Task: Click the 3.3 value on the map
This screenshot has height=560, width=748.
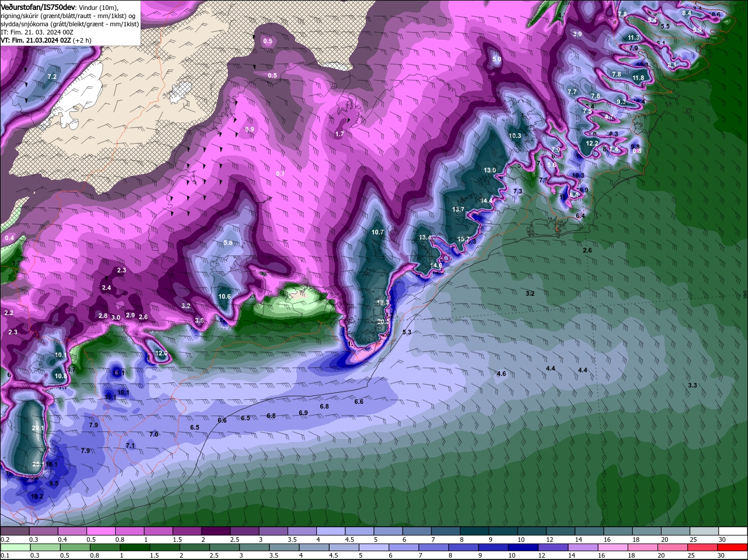Action: (692, 385)
